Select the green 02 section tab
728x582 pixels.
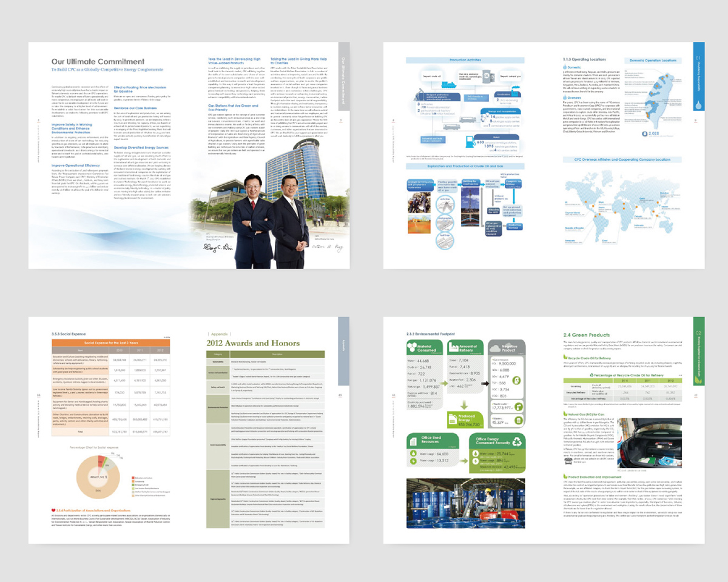pyautogui.click(x=698, y=339)
